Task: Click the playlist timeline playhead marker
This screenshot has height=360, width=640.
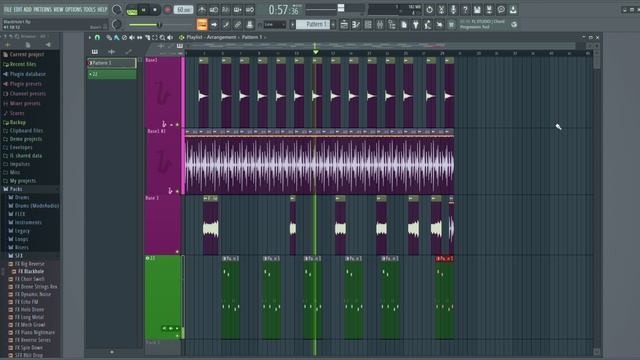Action: (315, 52)
